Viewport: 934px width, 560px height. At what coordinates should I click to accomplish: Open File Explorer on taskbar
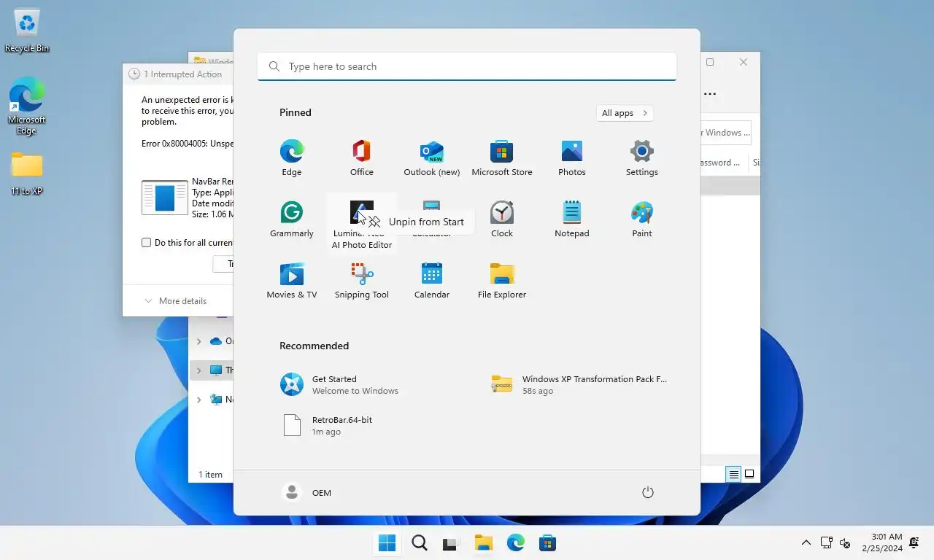pyautogui.click(x=483, y=542)
